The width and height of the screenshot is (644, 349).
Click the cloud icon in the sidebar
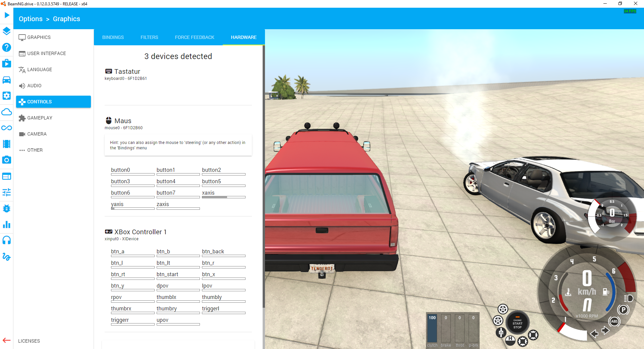tap(7, 112)
